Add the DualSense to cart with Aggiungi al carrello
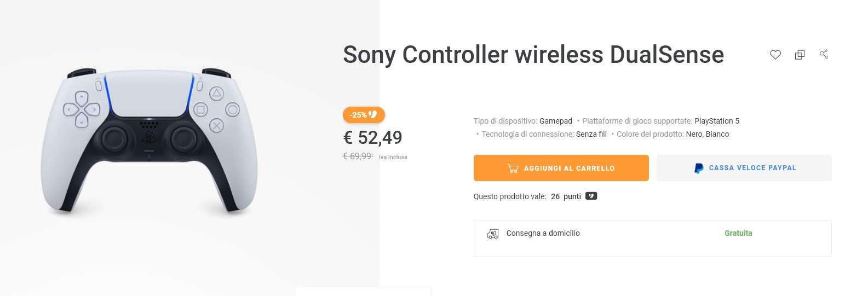The width and height of the screenshot is (868, 296). (x=561, y=168)
